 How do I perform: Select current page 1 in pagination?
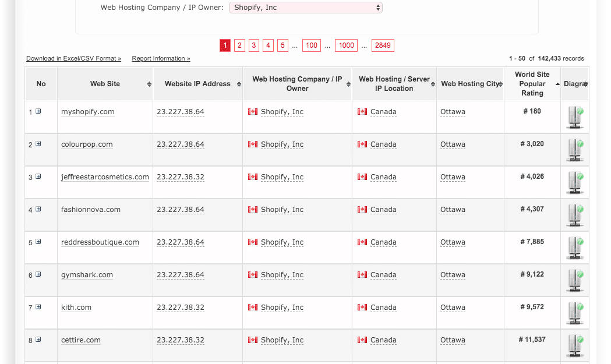[x=225, y=45]
